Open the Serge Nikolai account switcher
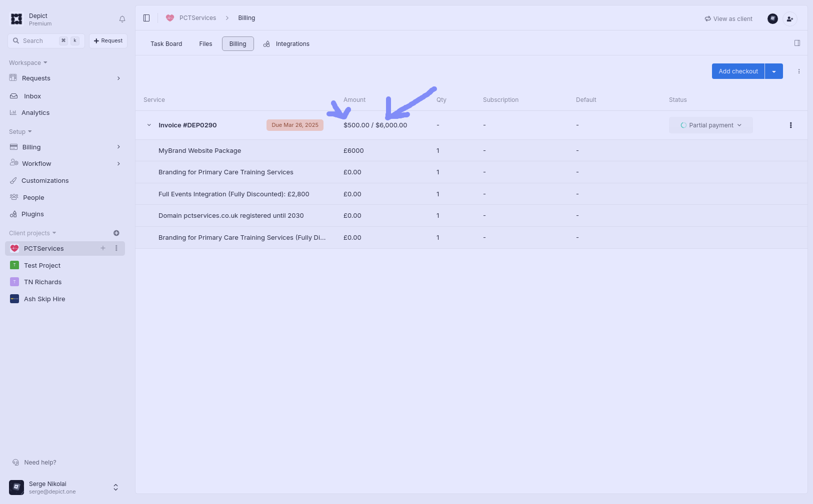Viewport: 813px width, 504px height. point(115,488)
